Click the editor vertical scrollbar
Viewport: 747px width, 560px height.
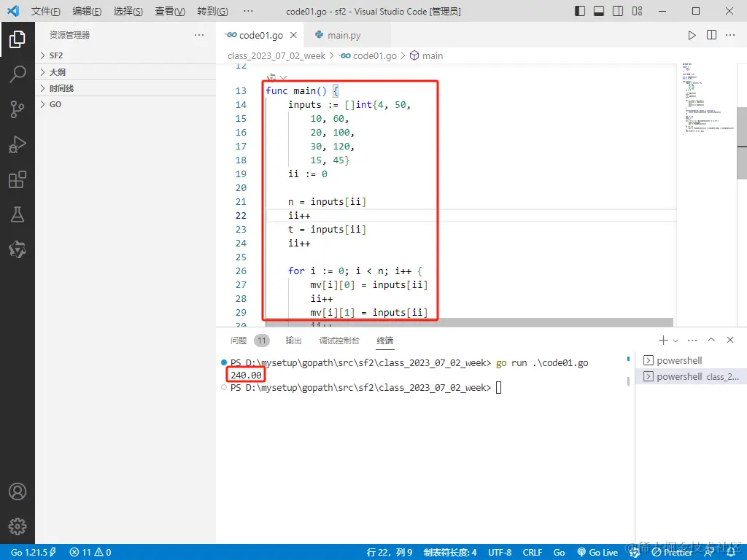[742, 143]
